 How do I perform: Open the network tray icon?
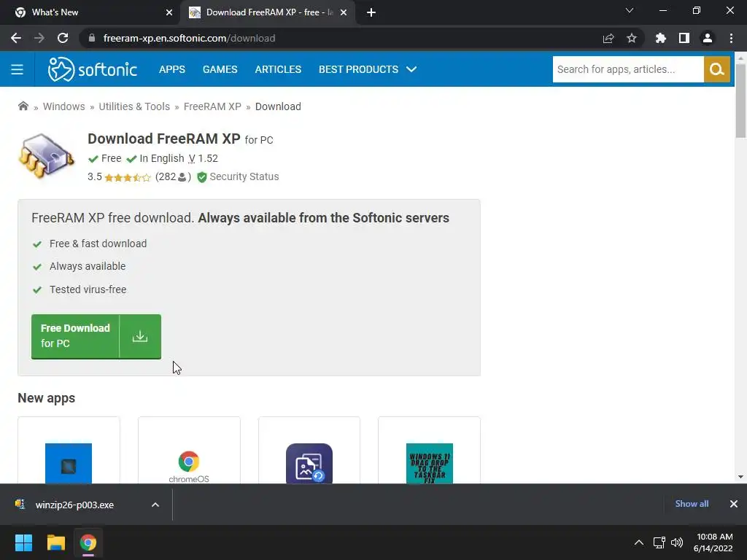(659, 542)
